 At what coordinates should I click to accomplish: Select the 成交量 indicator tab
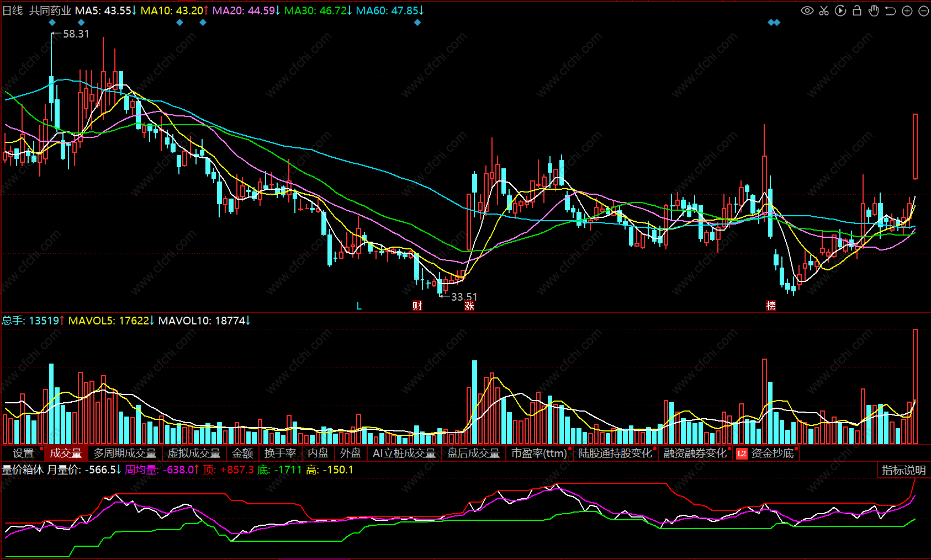pyautogui.click(x=66, y=453)
